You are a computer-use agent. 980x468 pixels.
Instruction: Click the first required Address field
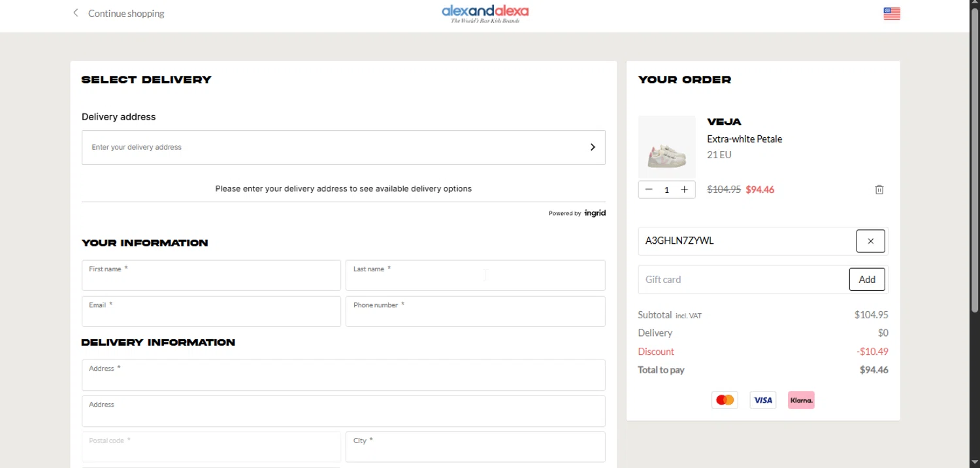pyautogui.click(x=344, y=375)
